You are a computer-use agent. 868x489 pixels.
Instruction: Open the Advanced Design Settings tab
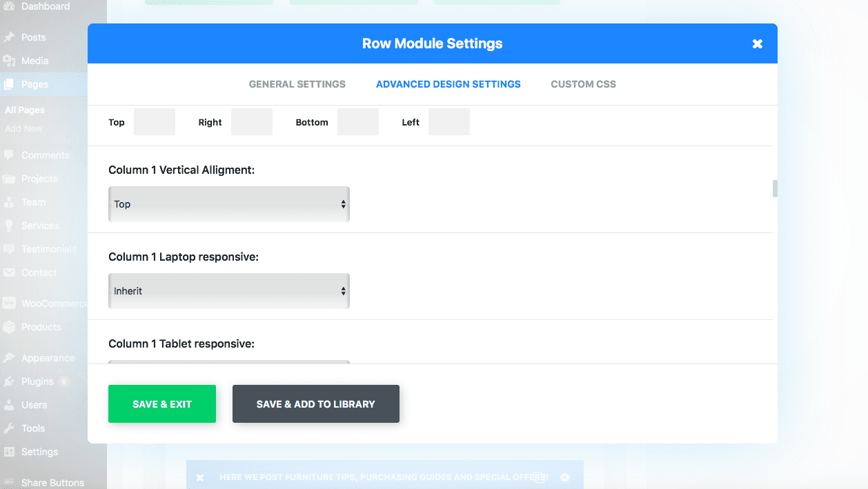(448, 84)
